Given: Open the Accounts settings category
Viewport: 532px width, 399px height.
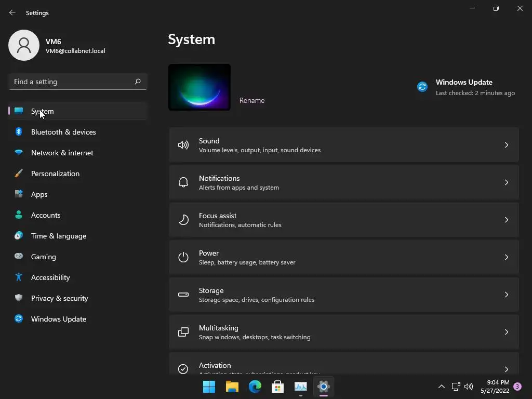Looking at the screenshot, I should (x=78, y=215).
